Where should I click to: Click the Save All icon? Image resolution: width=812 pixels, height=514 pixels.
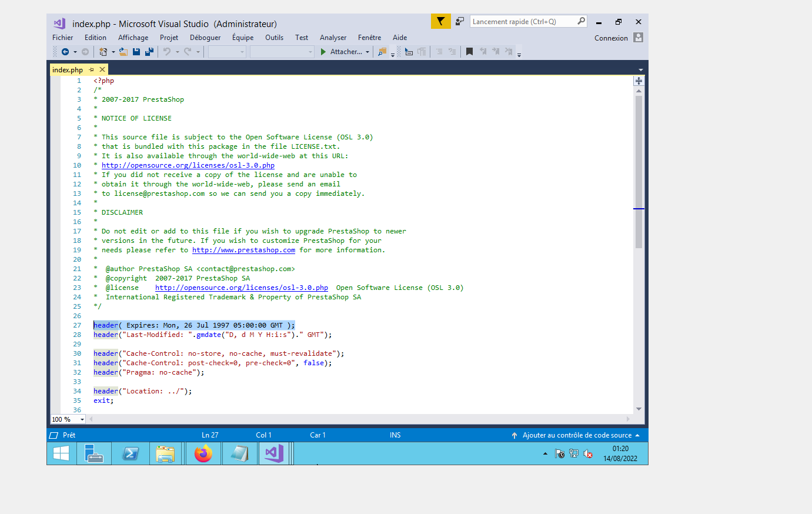(149, 52)
